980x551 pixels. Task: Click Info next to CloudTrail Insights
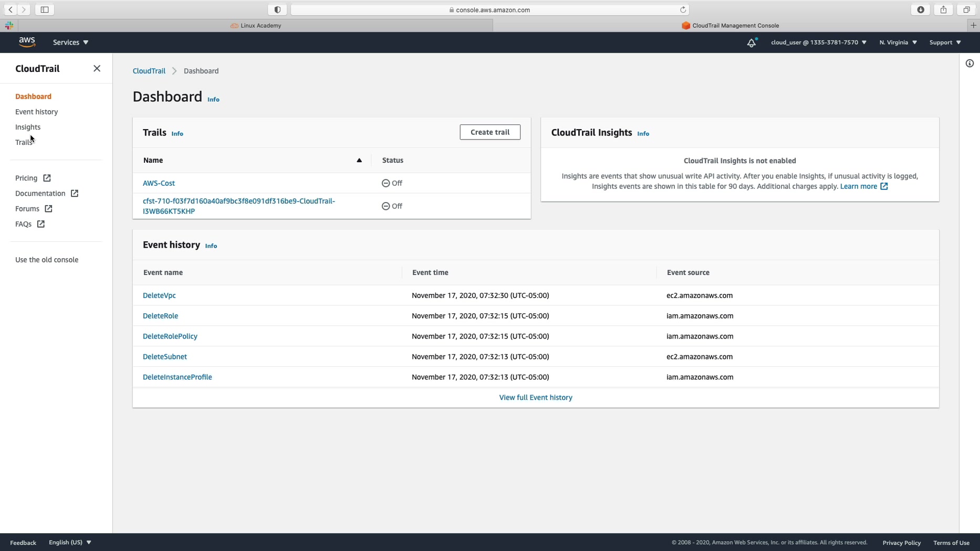tap(643, 134)
